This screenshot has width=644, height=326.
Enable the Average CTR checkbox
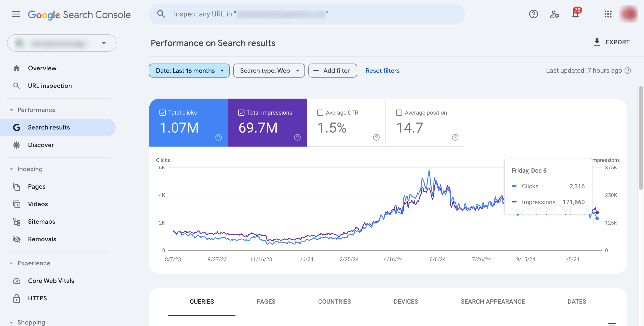click(320, 113)
